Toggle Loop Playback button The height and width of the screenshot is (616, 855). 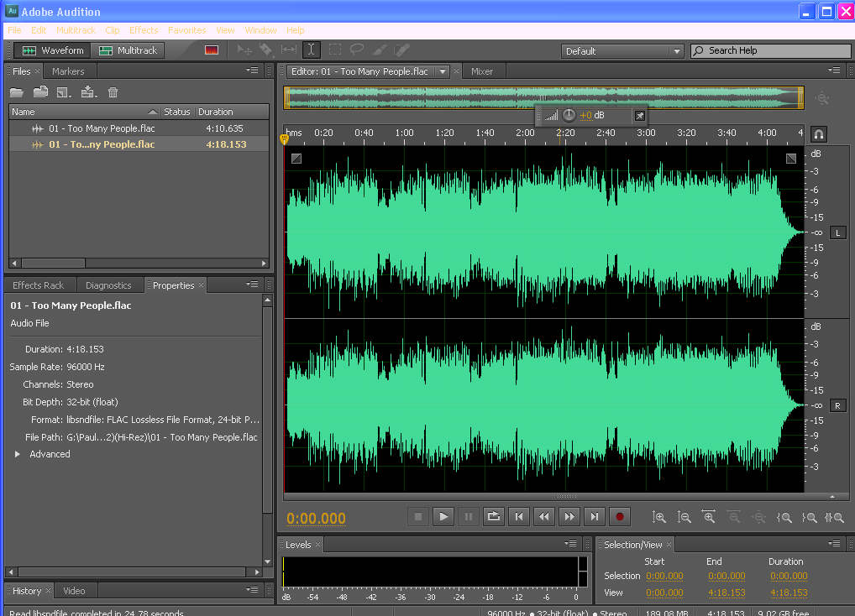click(x=494, y=517)
